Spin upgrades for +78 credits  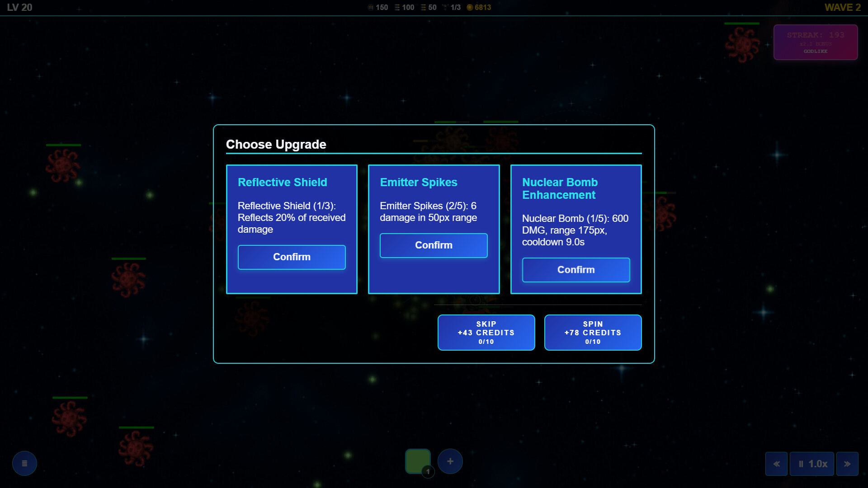[593, 333]
